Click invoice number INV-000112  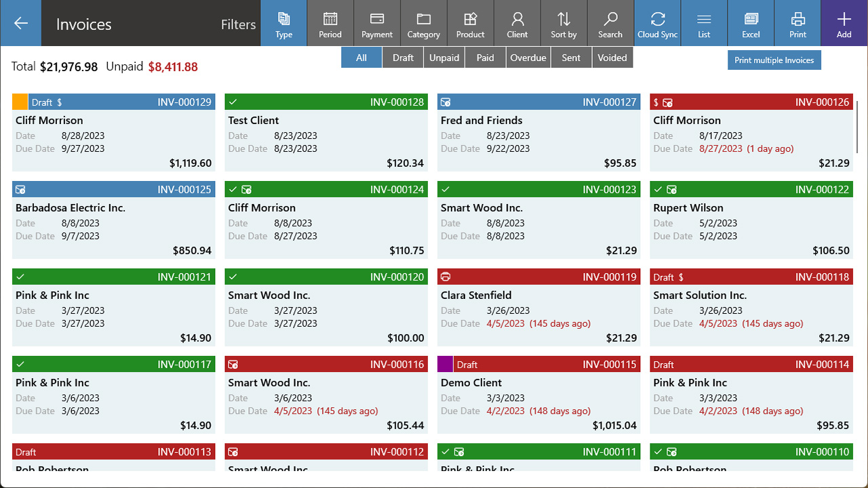click(397, 452)
